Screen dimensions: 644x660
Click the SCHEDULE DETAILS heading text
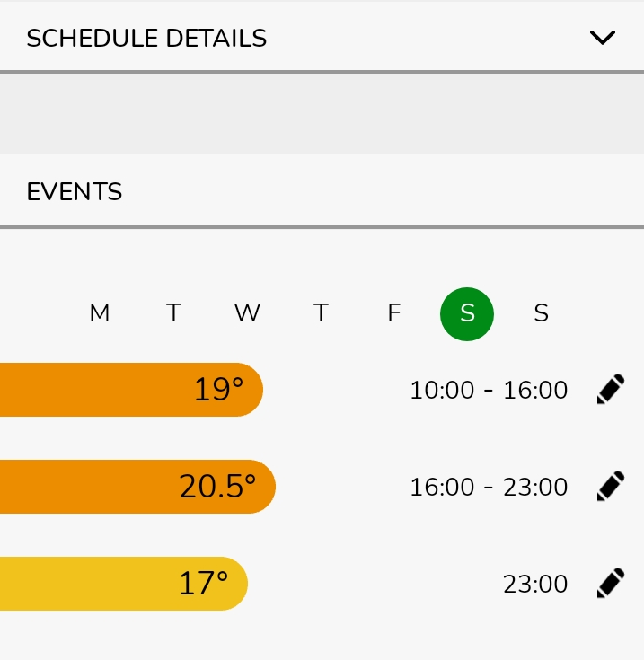pos(146,38)
